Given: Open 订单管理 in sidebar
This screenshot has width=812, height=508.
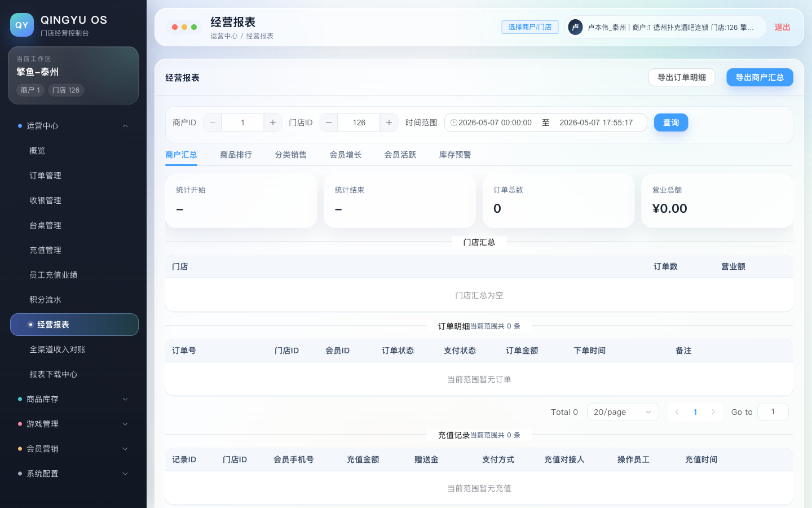Looking at the screenshot, I should (x=74, y=176).
